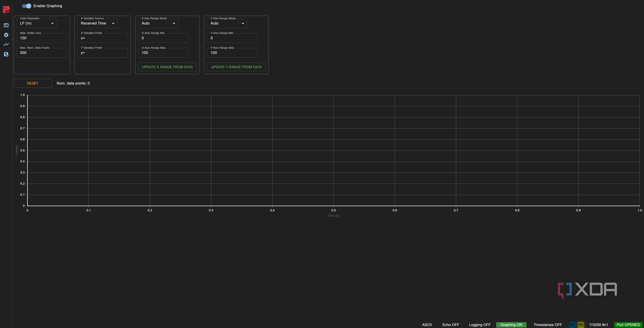Click the Graphing ON status badge
The height and width of the screenshot is (328, 644).
tap(511, 325)
